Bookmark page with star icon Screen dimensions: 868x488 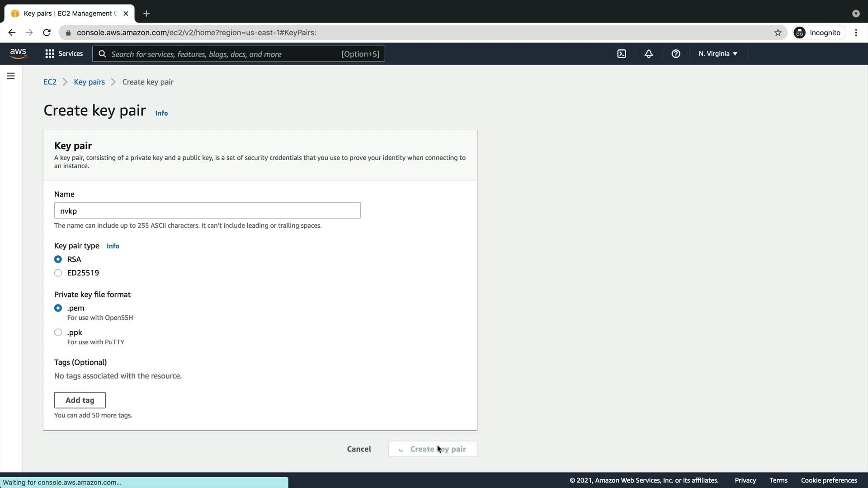[x=778, y=33]
